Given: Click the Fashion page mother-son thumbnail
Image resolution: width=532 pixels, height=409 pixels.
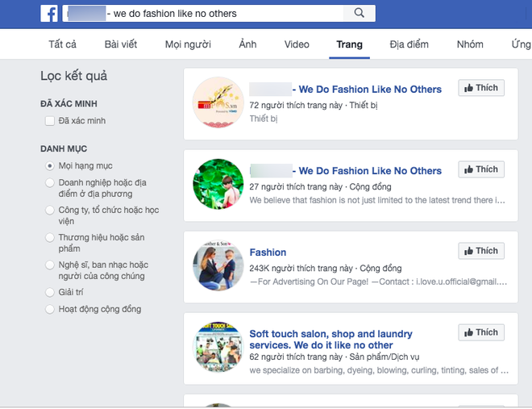Looking at the screenshot, I should click(218, 265).
